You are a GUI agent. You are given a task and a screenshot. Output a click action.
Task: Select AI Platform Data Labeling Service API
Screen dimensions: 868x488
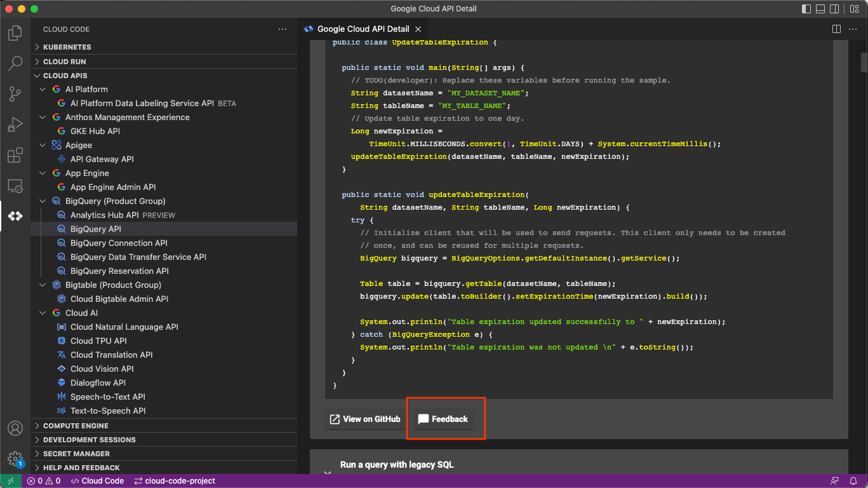[164, 103]
